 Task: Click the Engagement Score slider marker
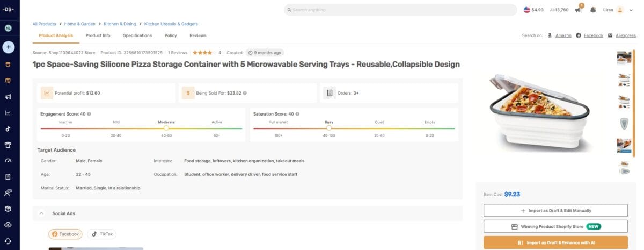pyautogui.click(x=166, y=128)
